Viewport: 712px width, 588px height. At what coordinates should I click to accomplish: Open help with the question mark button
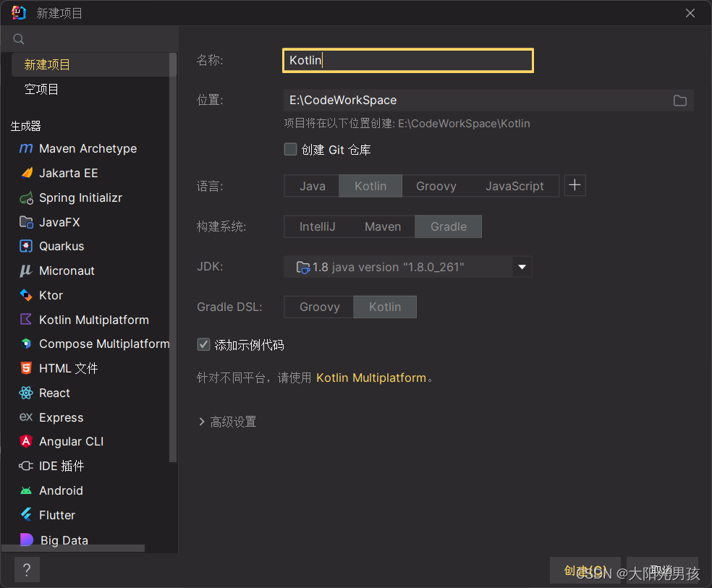(x=27, y=569)
